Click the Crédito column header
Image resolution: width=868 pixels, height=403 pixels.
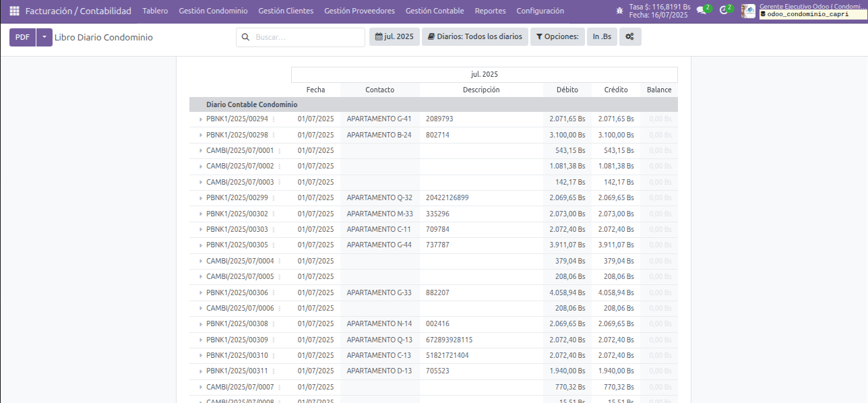[x=616, y=90]
